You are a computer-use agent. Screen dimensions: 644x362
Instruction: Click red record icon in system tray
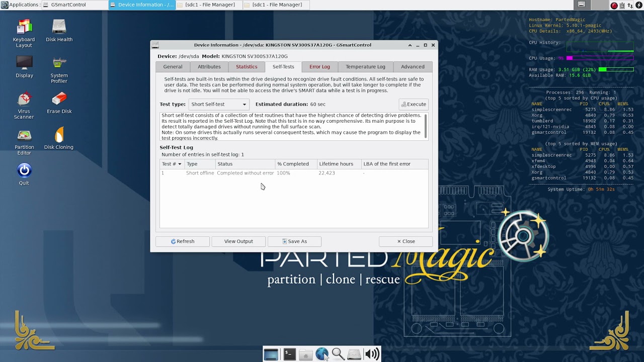[x=614, y=5]
